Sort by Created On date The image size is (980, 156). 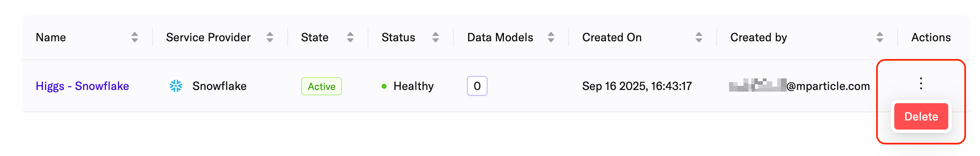pos(699,38)
